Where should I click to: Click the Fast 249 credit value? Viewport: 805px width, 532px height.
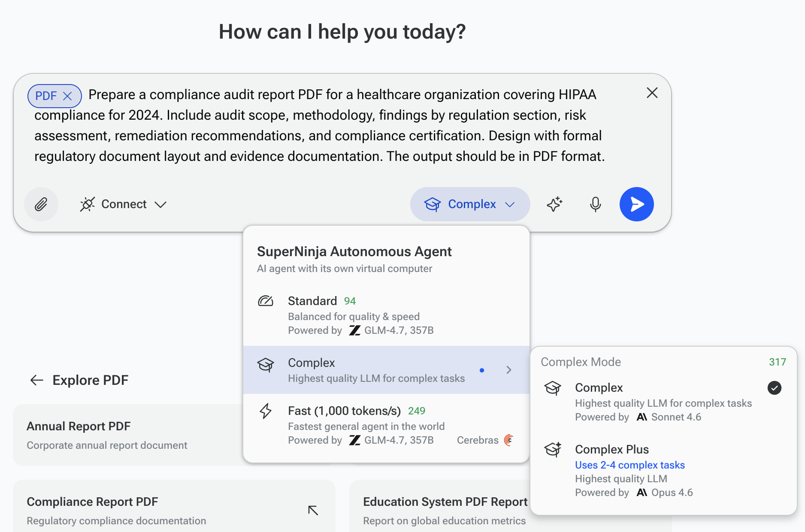pyautogui.click(x=416, y=411)
